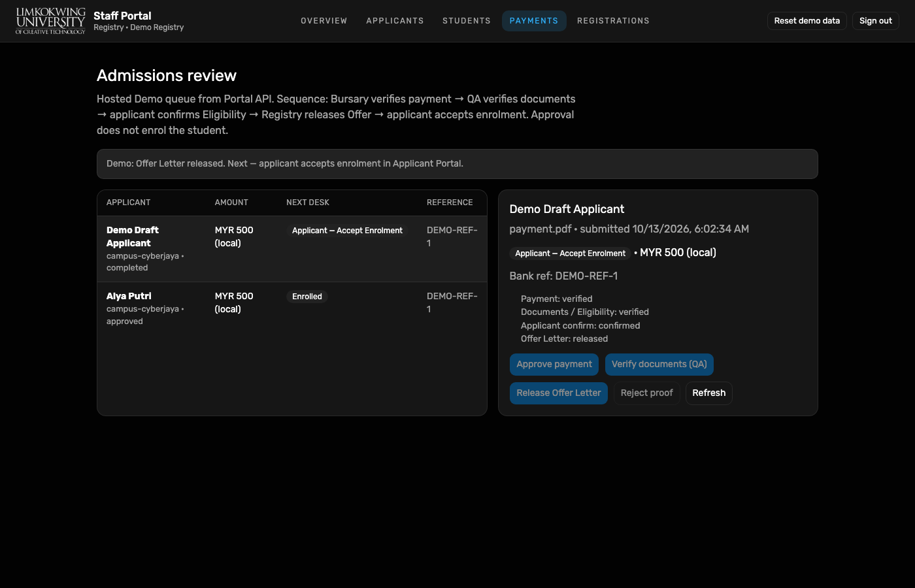Viewport: 915px width, 588px height.
Task: Click Reset demo data button
Action: click(x=807, y=21)
